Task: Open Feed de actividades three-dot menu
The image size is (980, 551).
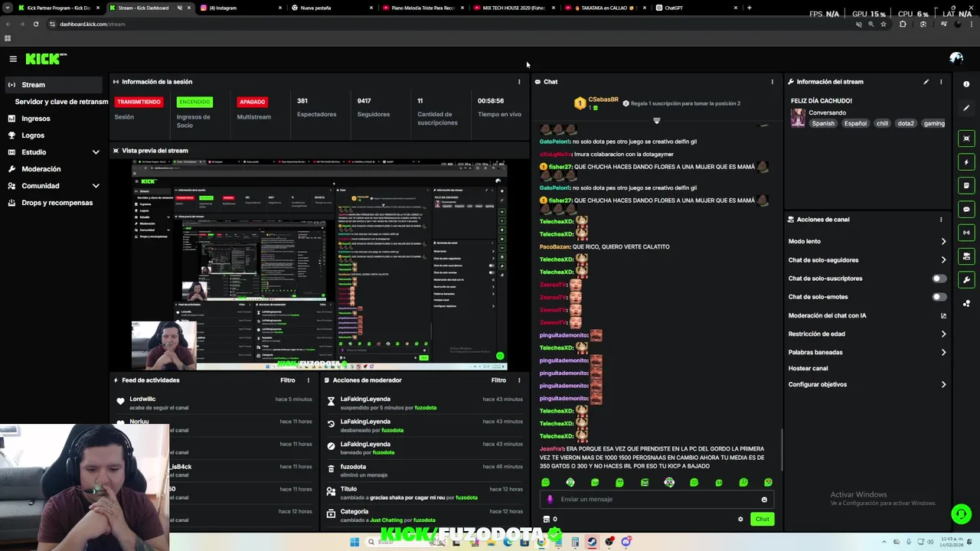Action: click(309, 380)
